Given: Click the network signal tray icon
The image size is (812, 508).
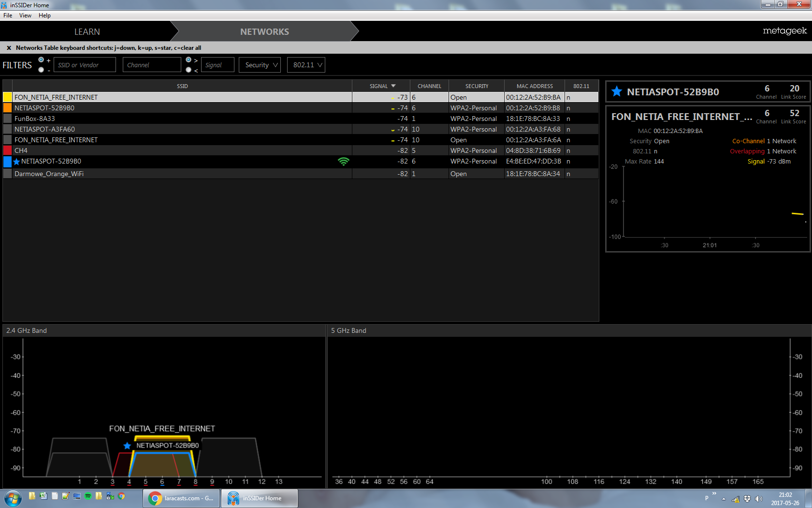Looking at the screenshot, I should (736, 499).
